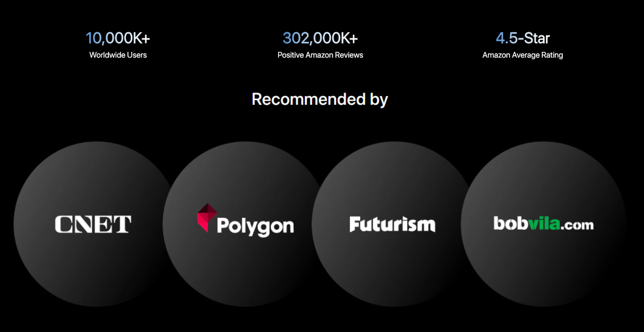Screen dimensions: 644x332
Task: Click the 4.5-Star rating text
Action: (x=522, y=38)
